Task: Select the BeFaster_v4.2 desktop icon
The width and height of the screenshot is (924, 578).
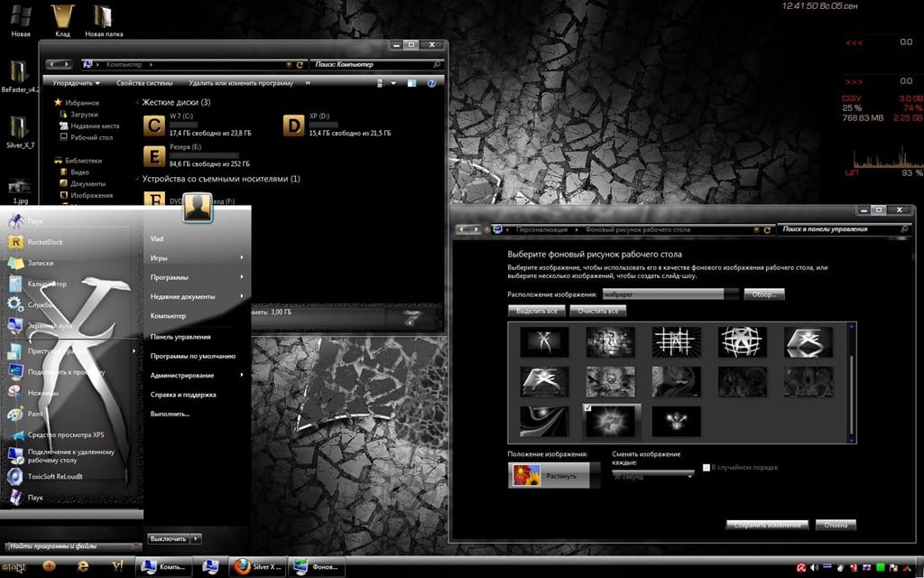Action: (20, 76)
